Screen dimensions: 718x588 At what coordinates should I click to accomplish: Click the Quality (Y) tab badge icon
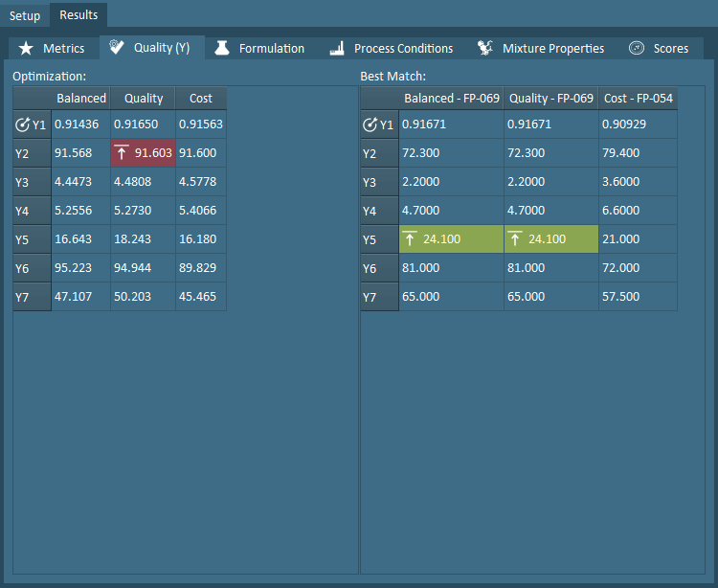118,47
